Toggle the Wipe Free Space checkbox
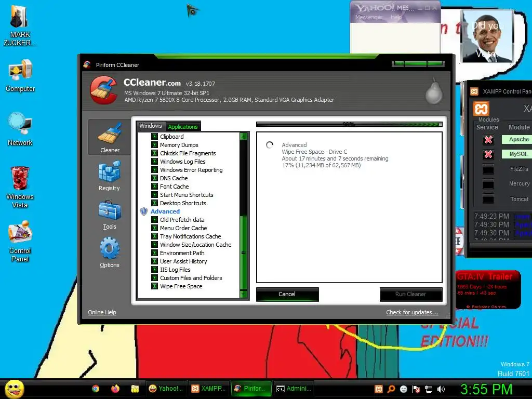The width and height of the screenshot is (532, 399). 154,286
